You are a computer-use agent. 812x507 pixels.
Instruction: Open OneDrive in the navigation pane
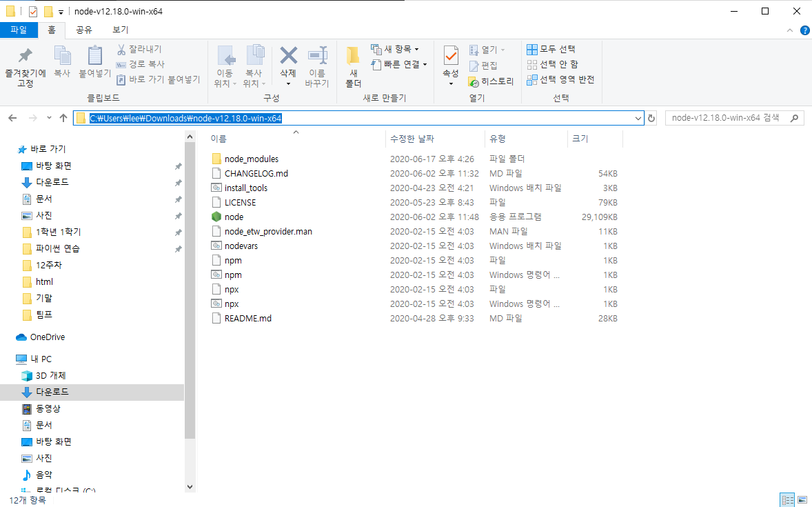(47, 337)
